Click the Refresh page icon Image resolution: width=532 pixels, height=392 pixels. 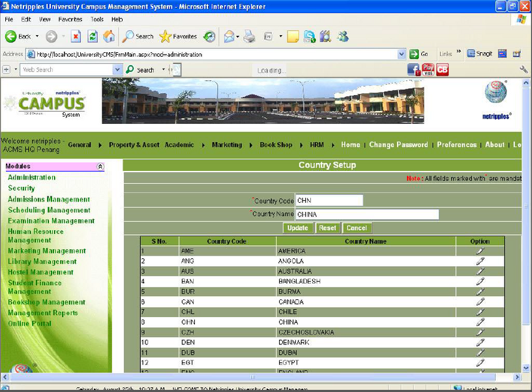point(93,37)
